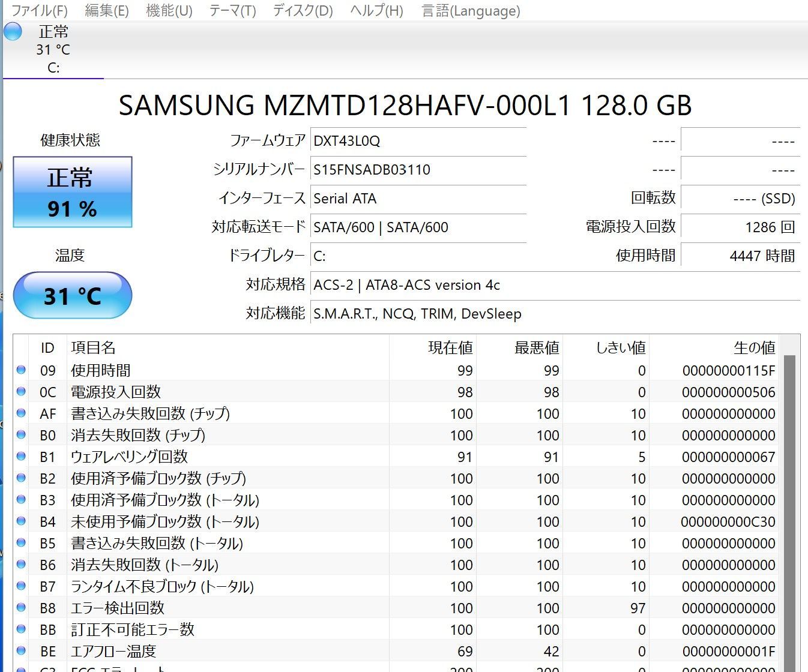Screen dimensions: 808x672
Task: Click the drive letter field C:
Action: tap(418, 256)
